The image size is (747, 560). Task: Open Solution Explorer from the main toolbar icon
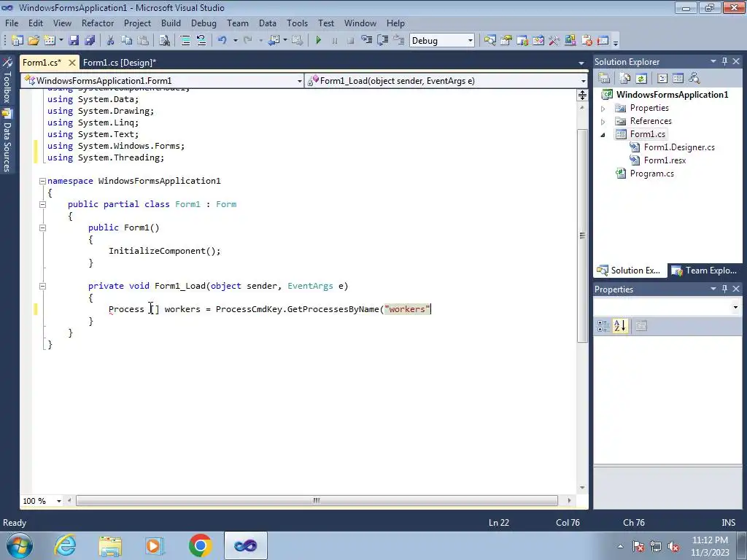coord(489,41)
